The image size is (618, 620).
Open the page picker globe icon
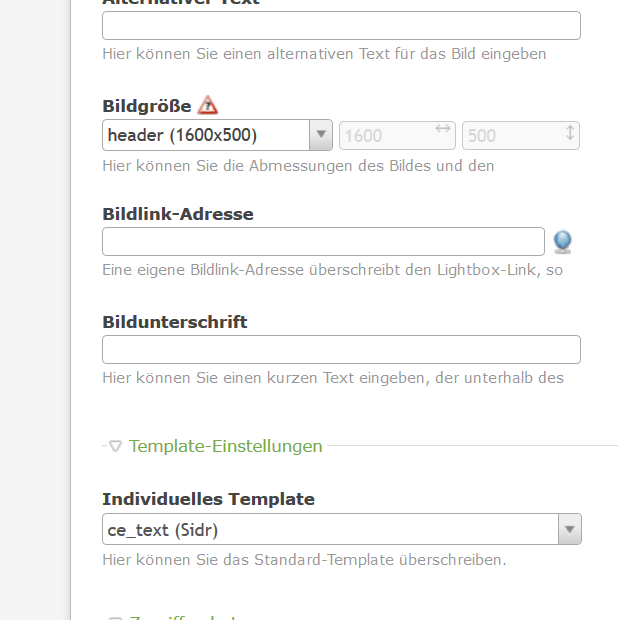pos(563,241)
